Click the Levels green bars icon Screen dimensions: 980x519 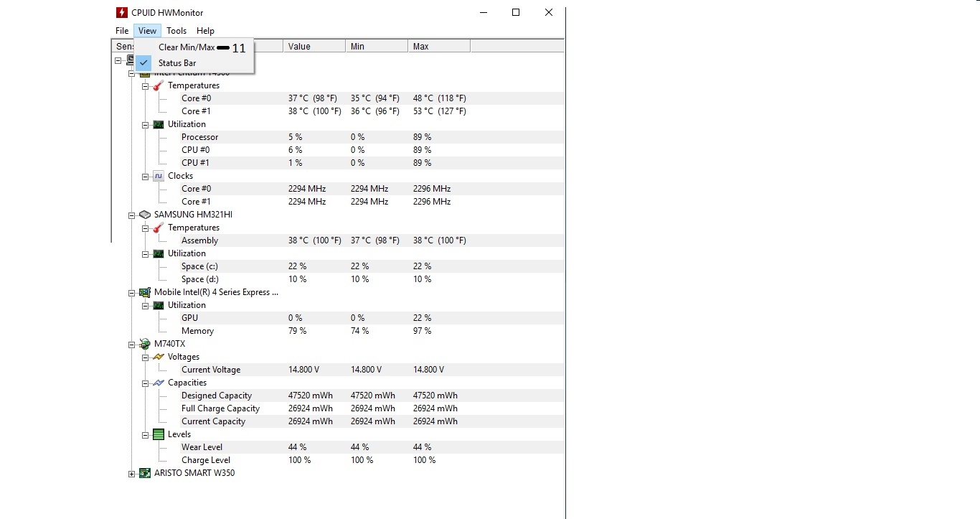[159, 434]
